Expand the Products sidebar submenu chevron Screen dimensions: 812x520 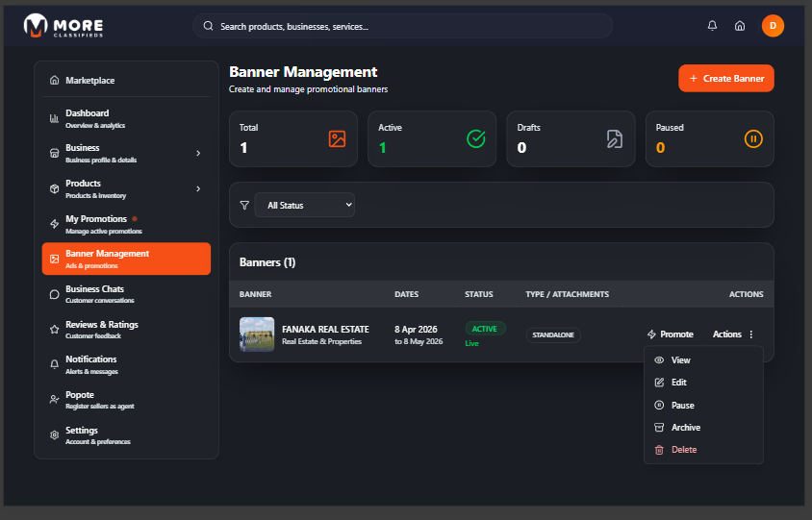pos(198,188)
